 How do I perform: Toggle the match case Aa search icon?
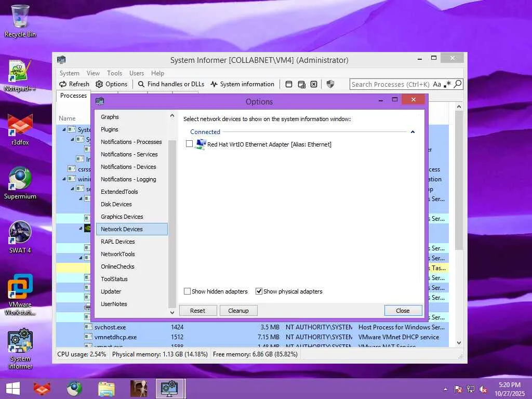click(437, 84)
